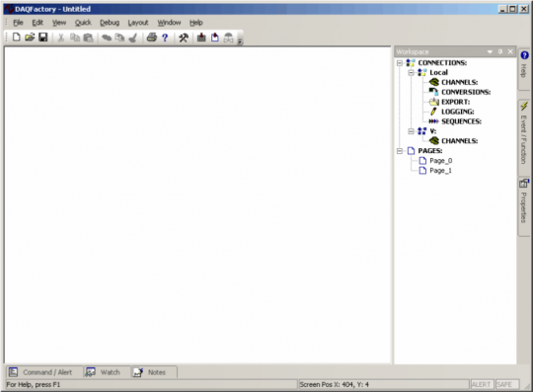Open the Layout menu

pos(138,23)
